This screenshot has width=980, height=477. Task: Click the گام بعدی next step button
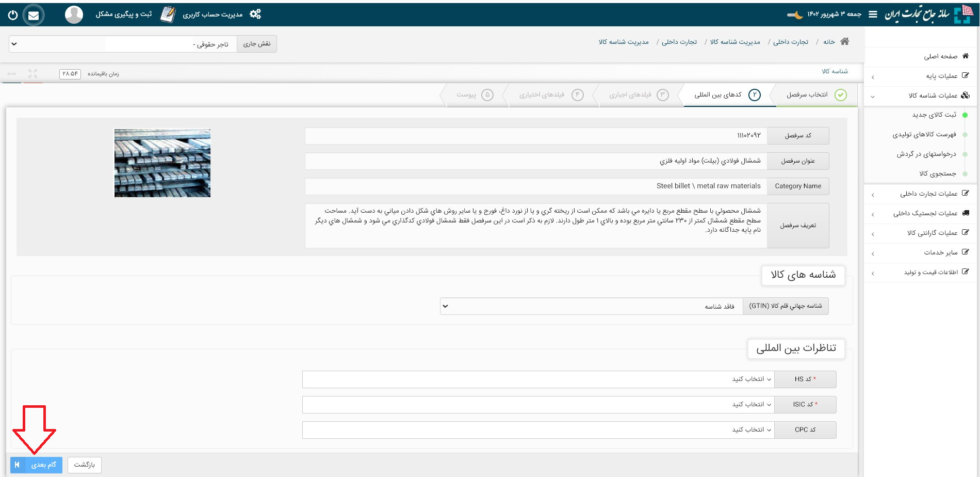[36, 465]
